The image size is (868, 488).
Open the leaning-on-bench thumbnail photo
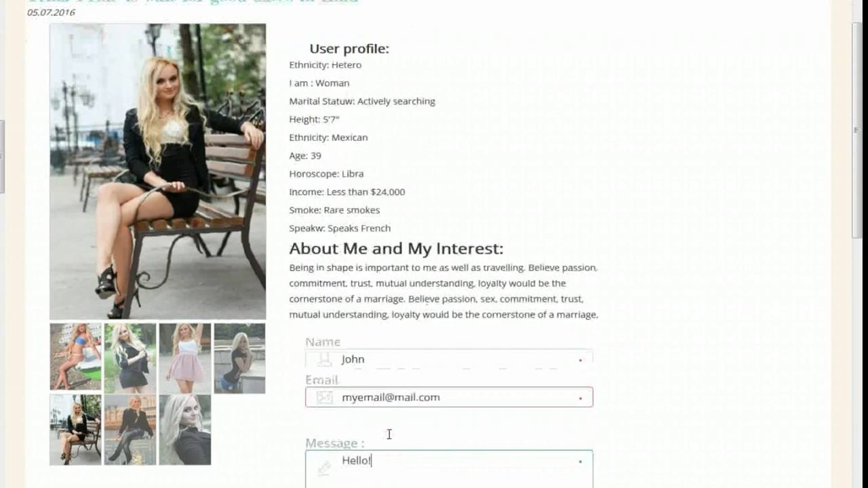(x=130, y=430)
